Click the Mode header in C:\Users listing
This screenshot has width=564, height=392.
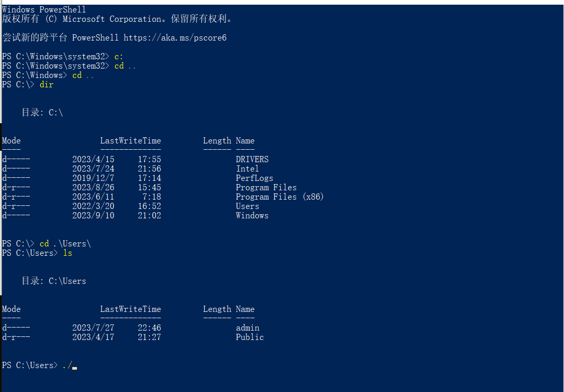[x=11, y=309]
